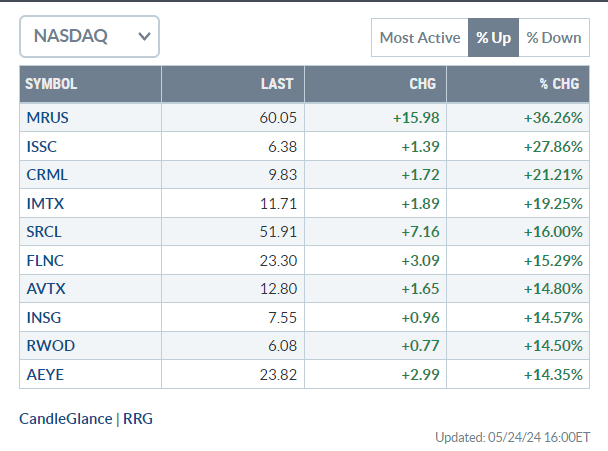Image resolution: width=608 pixels, height=451 pixels.
Task: Switch to the Most Active tab
Action: [419, 38]
